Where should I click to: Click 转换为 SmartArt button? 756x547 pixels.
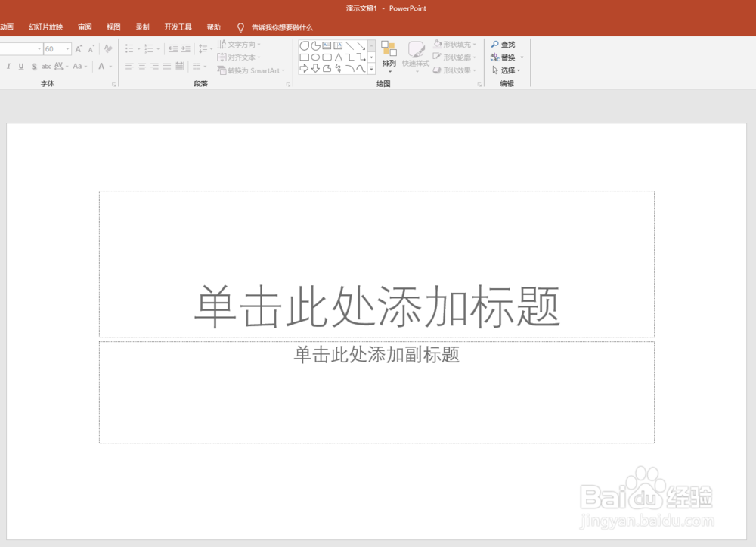coord(251,70)
